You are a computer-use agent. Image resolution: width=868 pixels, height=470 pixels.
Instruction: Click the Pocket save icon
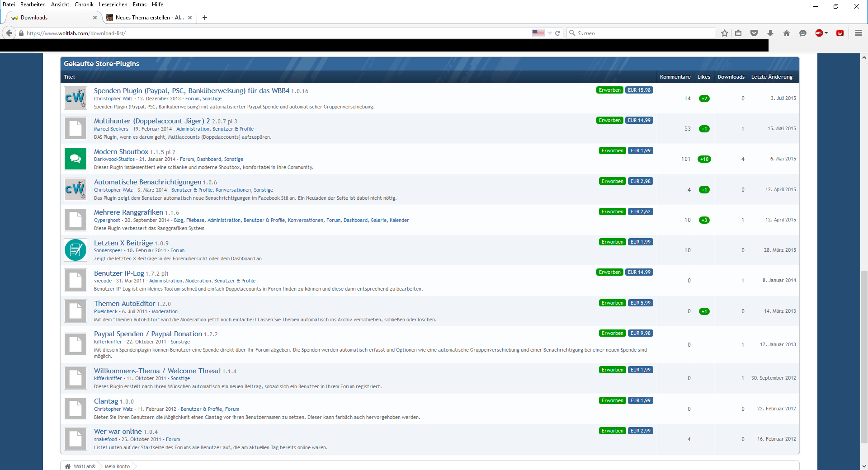[754, 33]
